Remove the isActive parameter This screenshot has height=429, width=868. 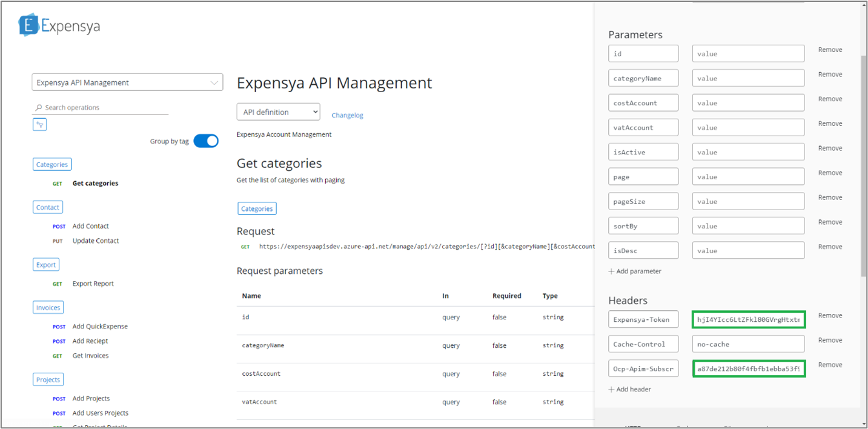[830, 148]
